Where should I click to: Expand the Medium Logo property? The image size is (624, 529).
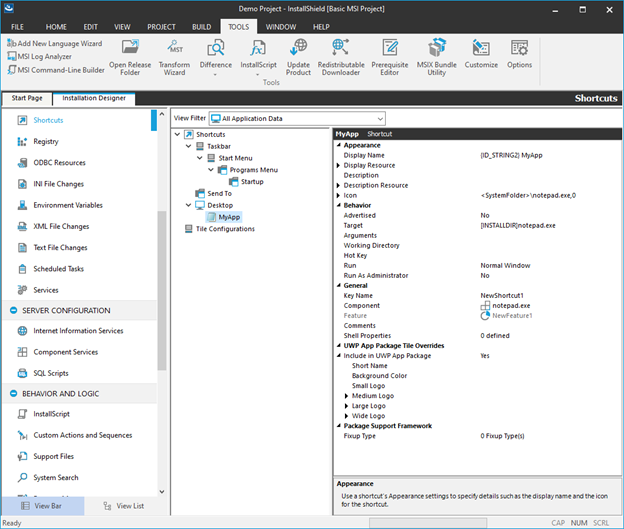[347, 396]
